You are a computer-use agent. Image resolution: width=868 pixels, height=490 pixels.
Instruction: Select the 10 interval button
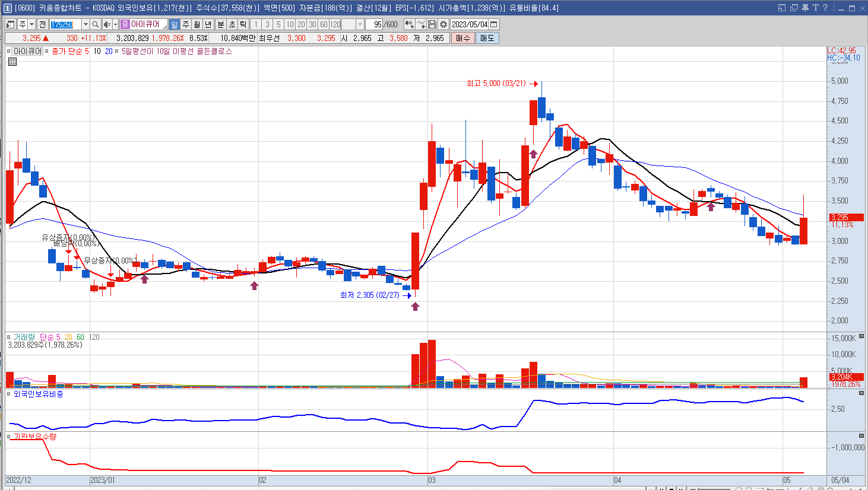pyautogui.click(x=290, y=24)
